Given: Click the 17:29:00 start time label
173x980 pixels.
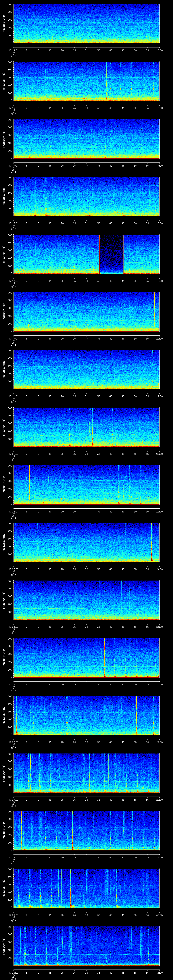Looking at the screenshot, I should coord(13,915).
